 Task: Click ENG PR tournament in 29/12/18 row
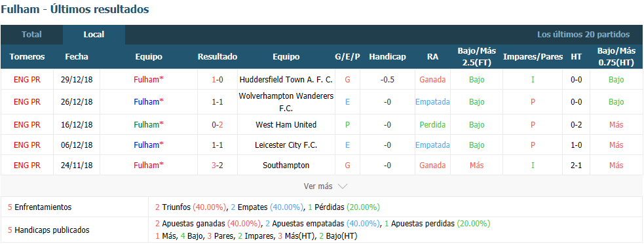(x=27, y=80)
